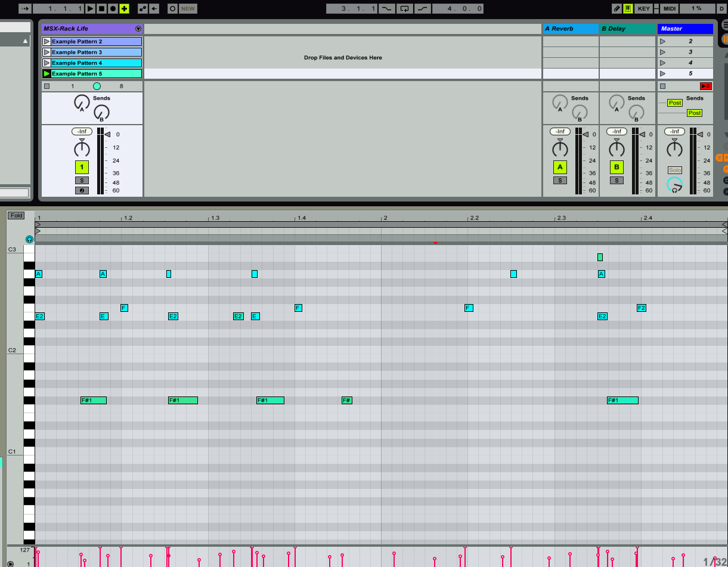The height and width of the screenshot is (567, 728).
Task: Click Back to Arrangement red button
Action: coord(706,86)
